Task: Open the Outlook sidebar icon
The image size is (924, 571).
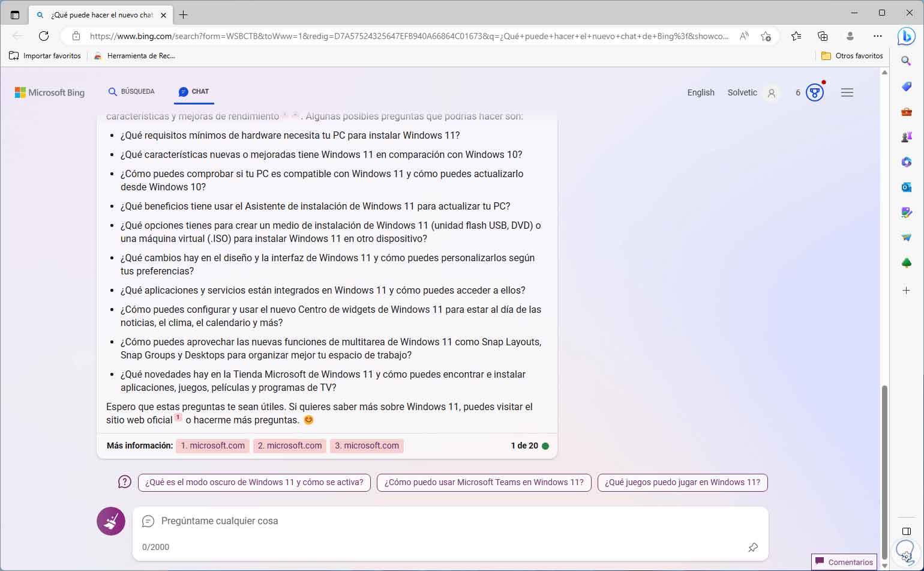Action: pos(907,187)
